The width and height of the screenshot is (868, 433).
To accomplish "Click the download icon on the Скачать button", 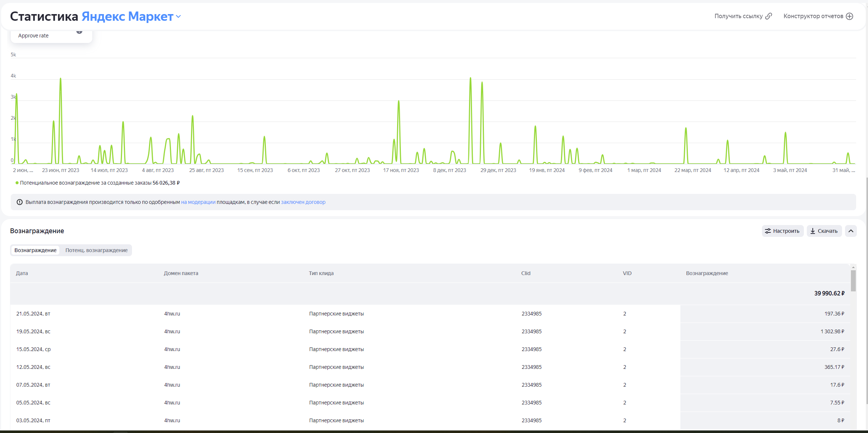I will 813,231.
